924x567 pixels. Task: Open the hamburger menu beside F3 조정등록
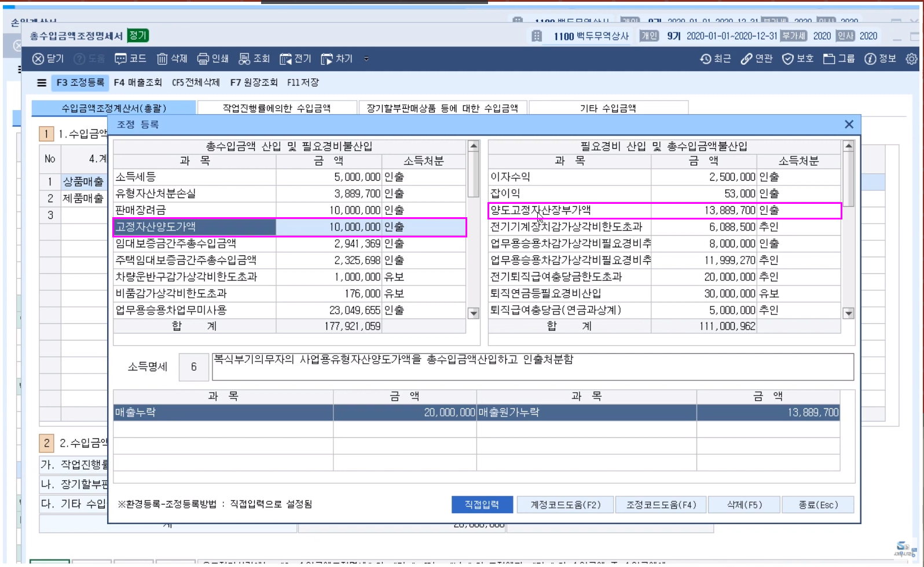click(x=42, y=83)
